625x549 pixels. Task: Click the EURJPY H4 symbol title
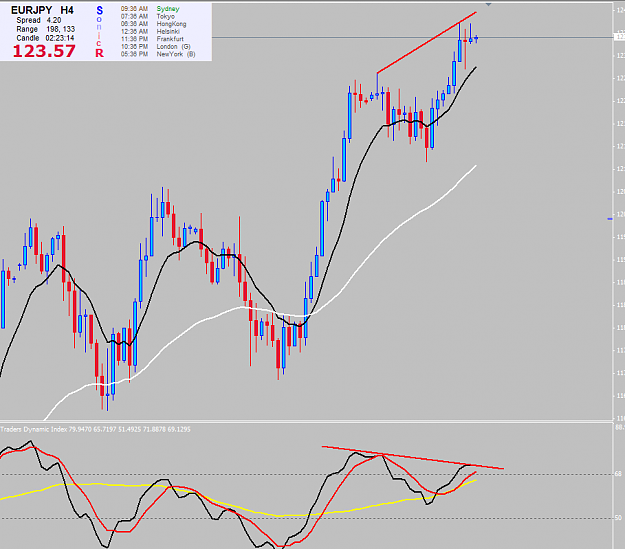42,10
